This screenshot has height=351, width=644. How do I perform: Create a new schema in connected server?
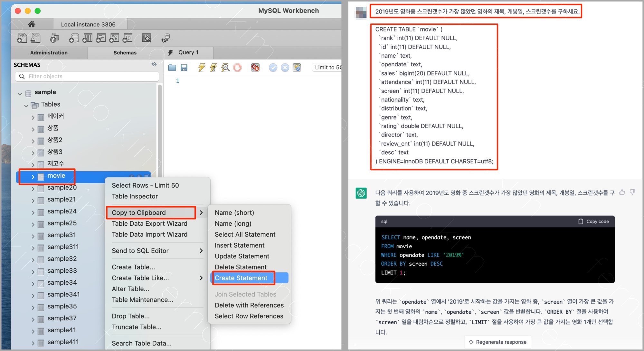click(73, 38)
